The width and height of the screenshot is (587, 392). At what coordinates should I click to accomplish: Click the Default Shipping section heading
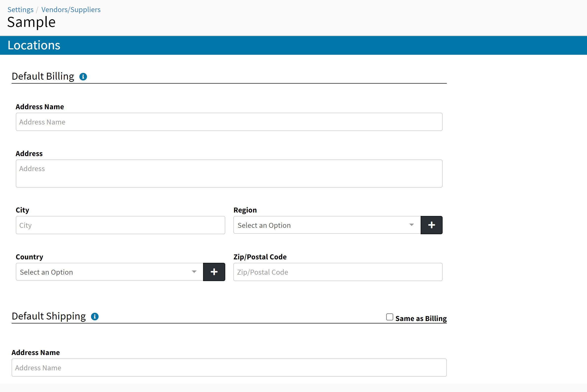[49, 316]
